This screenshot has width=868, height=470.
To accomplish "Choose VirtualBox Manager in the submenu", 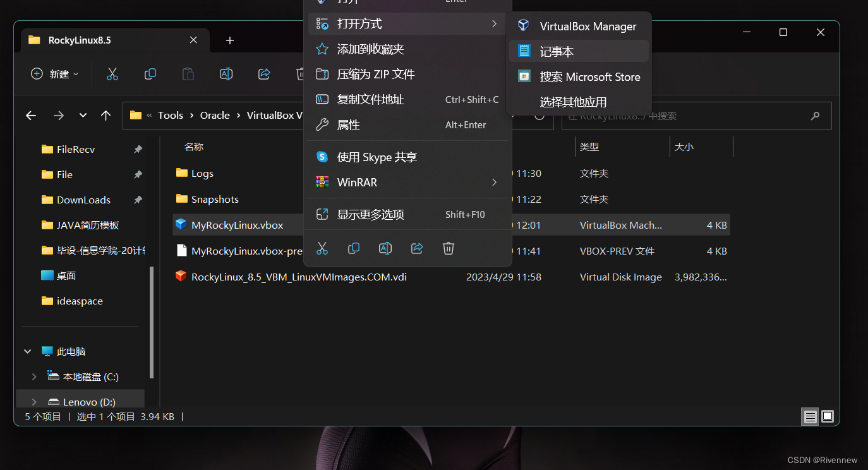I will (x=579, y=26).
